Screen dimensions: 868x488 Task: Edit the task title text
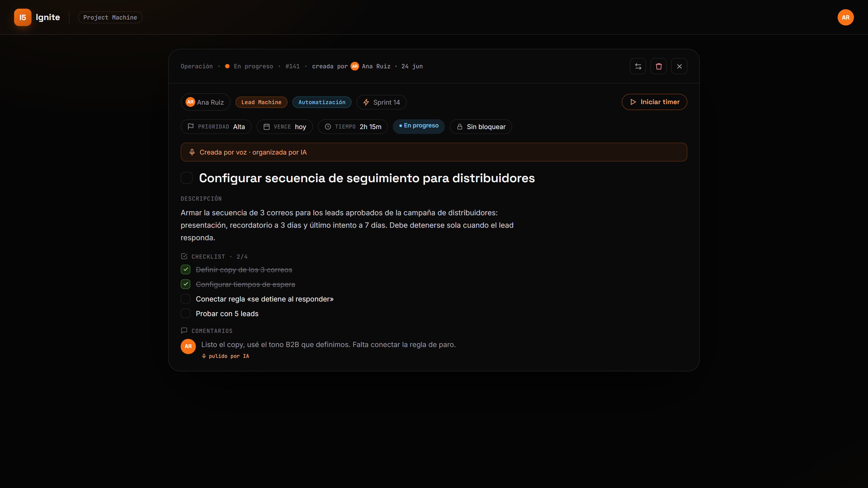click(367, 178)
